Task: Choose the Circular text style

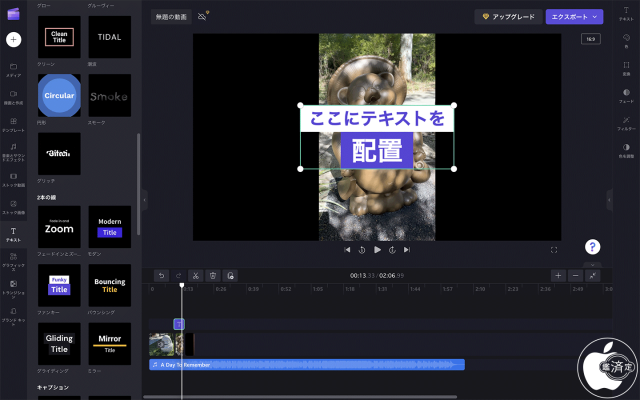Action: point(59,96)
